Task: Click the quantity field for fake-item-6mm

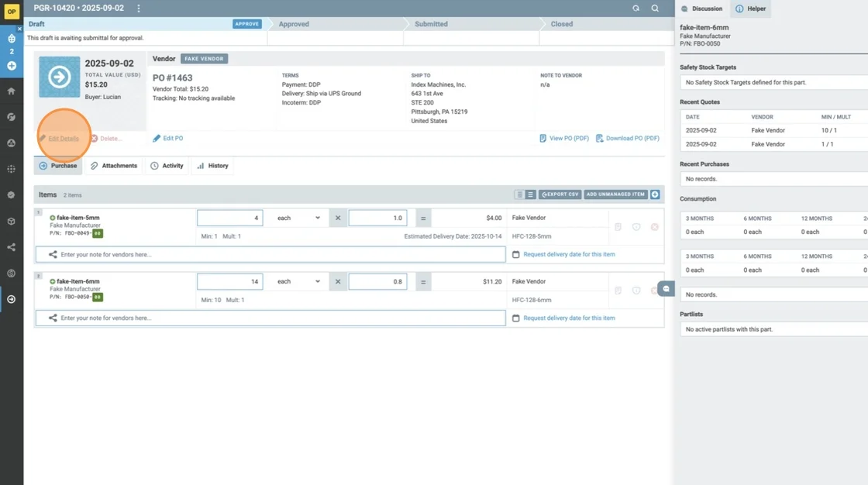Action: pyautogui.click(x=230, y=282)
